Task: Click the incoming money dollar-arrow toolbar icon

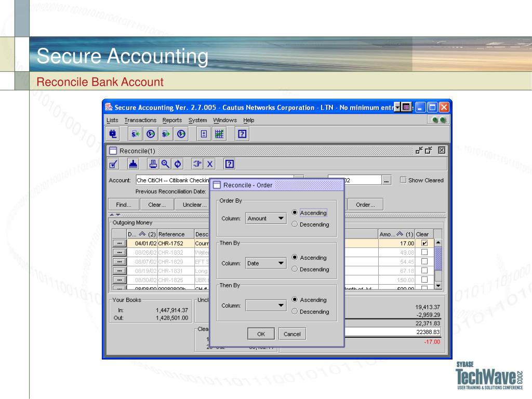Action: (x=135, y=134)
